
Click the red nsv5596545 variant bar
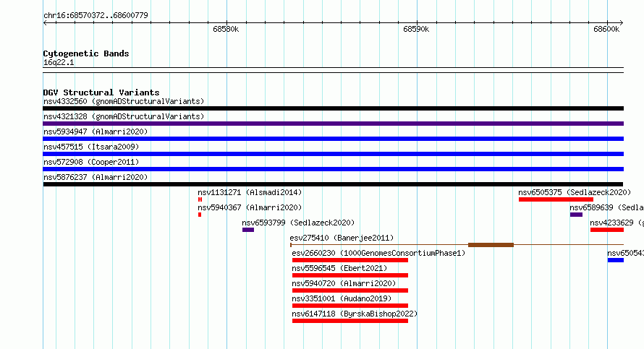(350, 275)
